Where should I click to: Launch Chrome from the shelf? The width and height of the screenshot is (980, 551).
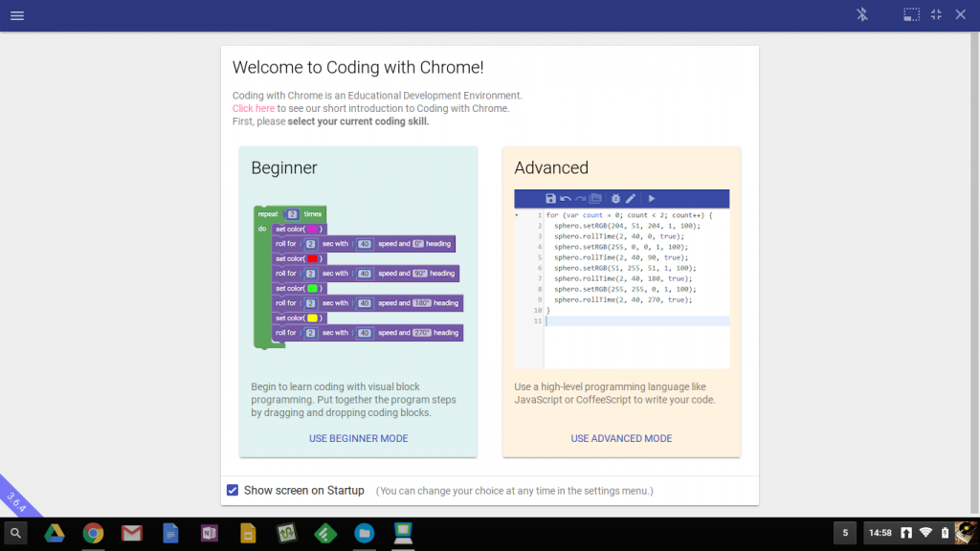tap(93, 534)
